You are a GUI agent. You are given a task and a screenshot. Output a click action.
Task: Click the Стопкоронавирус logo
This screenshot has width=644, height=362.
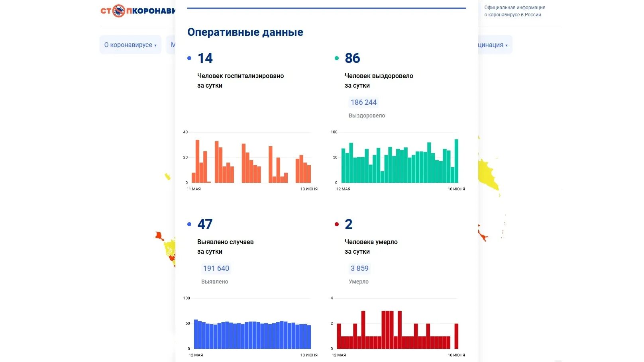point(138,11)
